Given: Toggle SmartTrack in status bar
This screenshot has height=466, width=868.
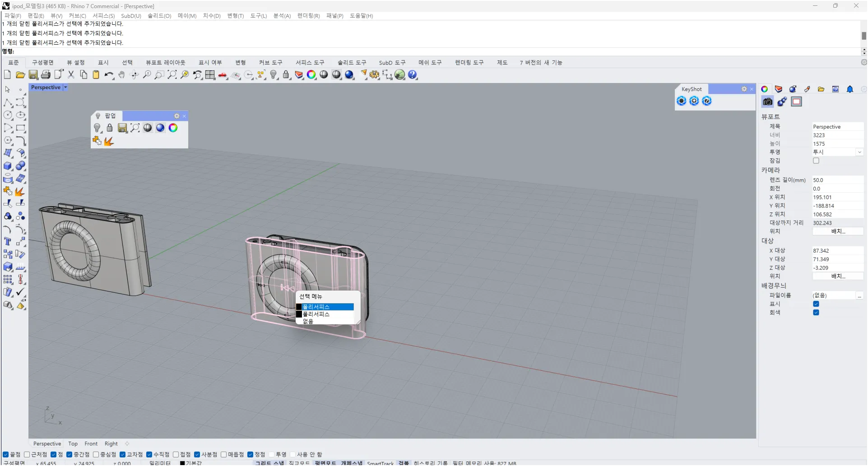Looking at the screenshot, I should 380,463.
